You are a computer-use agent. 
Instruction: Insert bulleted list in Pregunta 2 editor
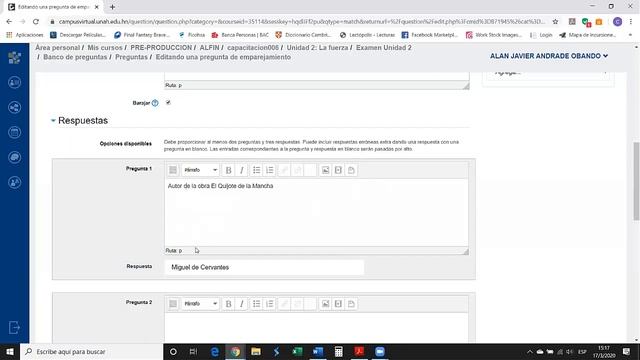coord(256,304)
